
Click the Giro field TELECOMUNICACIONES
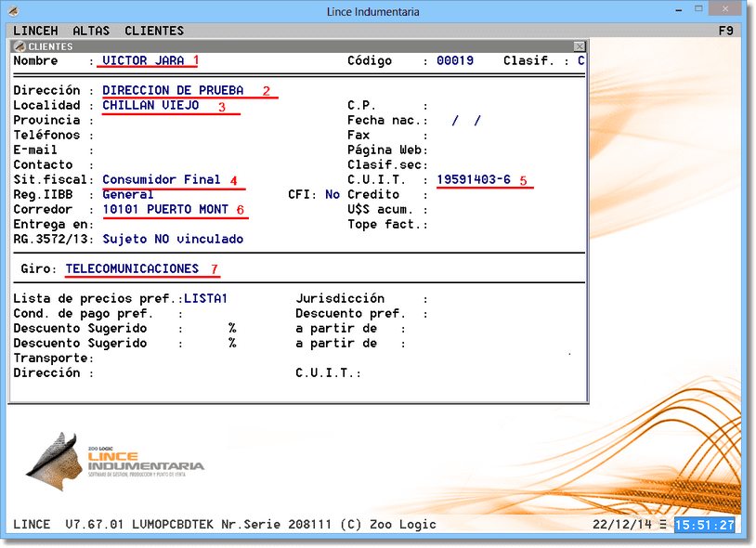tap(132, 268)
